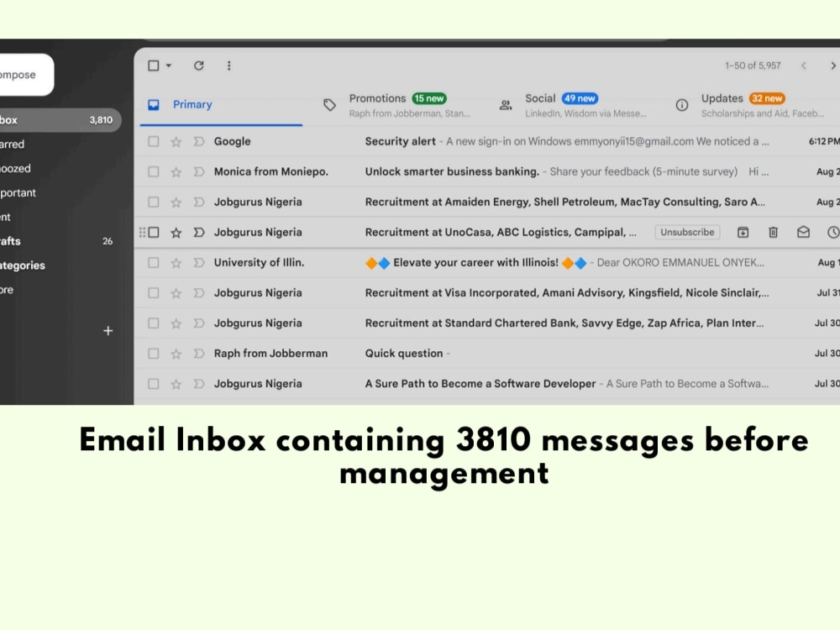Select the UnoCasa recruitment email checkbox
840x630 pixels.
point(153,232)
